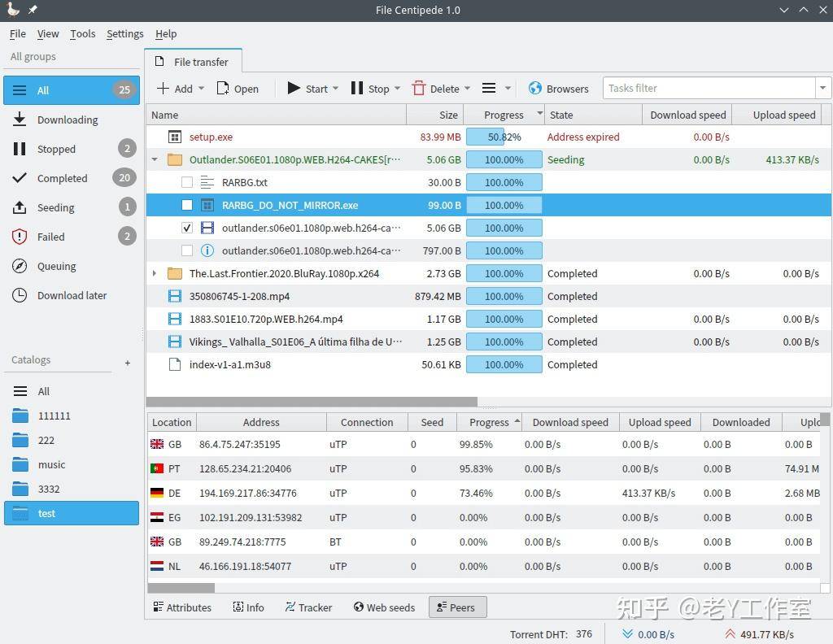Viewport: 833px width, 644px height.
Task: Sort peers by Address column
Action: [x=261, y=422]
